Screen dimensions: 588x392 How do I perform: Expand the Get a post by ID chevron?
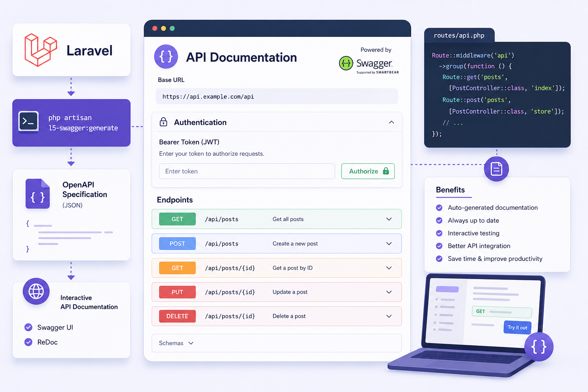[x=389, y=268]
